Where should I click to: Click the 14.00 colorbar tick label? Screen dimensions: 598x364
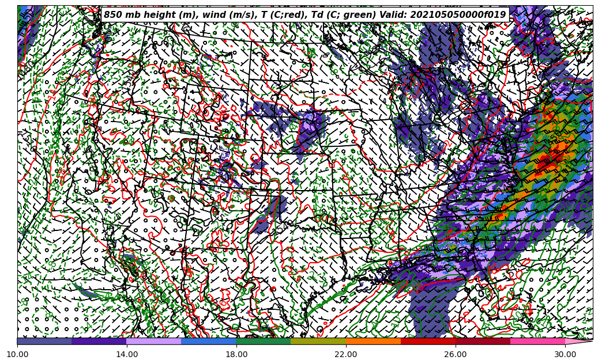coord(127,354)
